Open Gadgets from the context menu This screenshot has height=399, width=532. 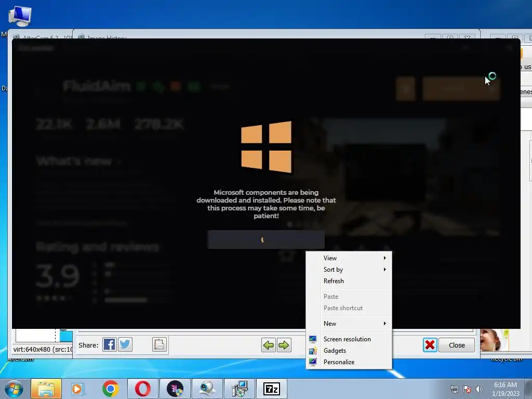349,351
